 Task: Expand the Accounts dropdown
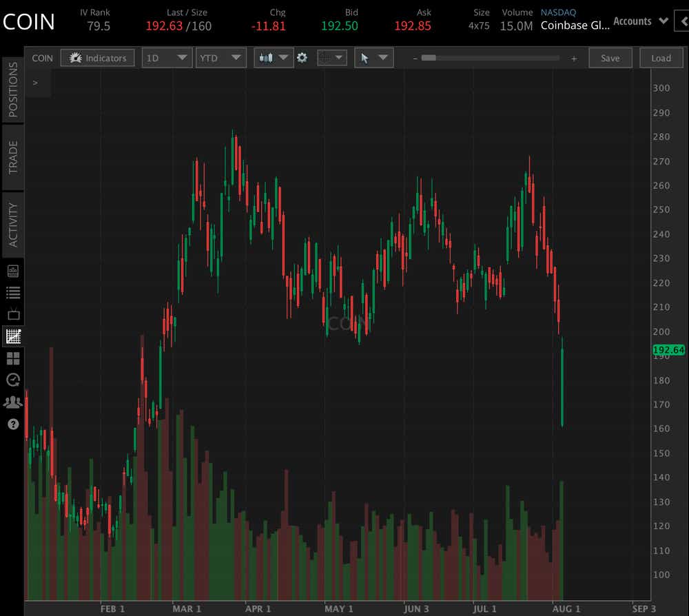coord(639,21)
